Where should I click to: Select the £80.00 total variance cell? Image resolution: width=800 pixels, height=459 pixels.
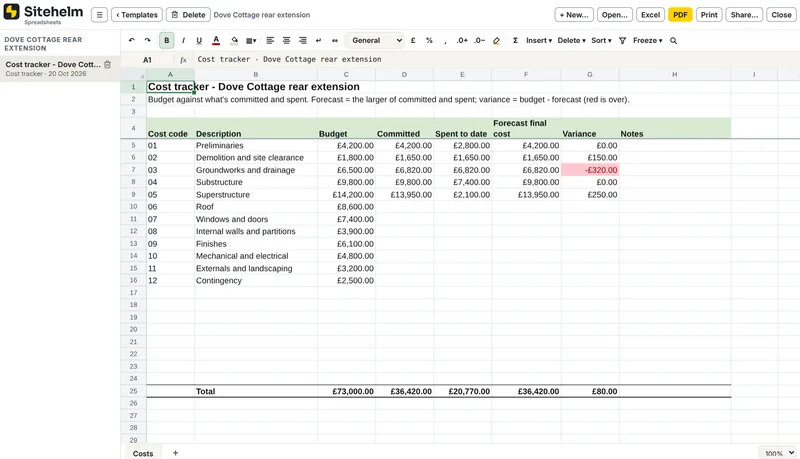click(590, 391)
